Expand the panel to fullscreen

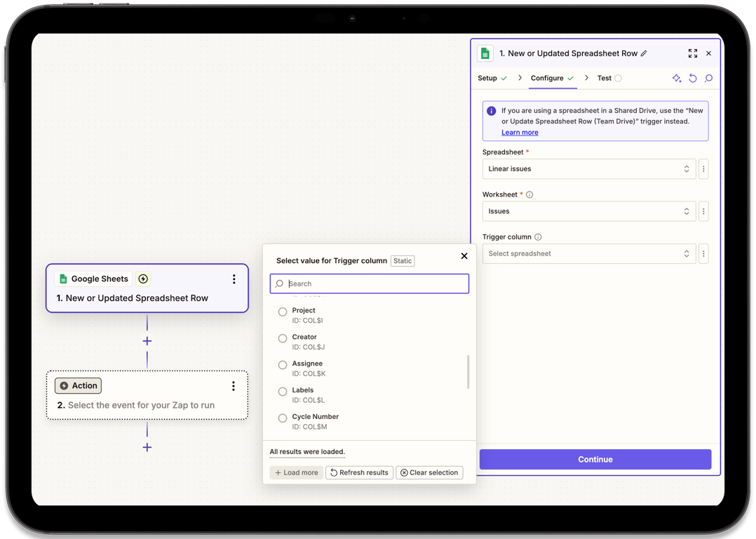(x=693, y=53)
